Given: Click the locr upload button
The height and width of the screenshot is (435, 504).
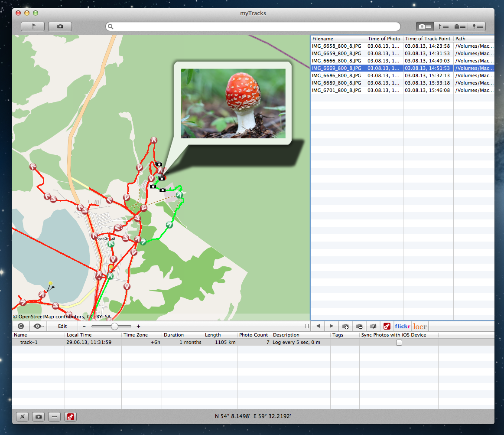Looking at the screenshot, I should tap(420, 326).
